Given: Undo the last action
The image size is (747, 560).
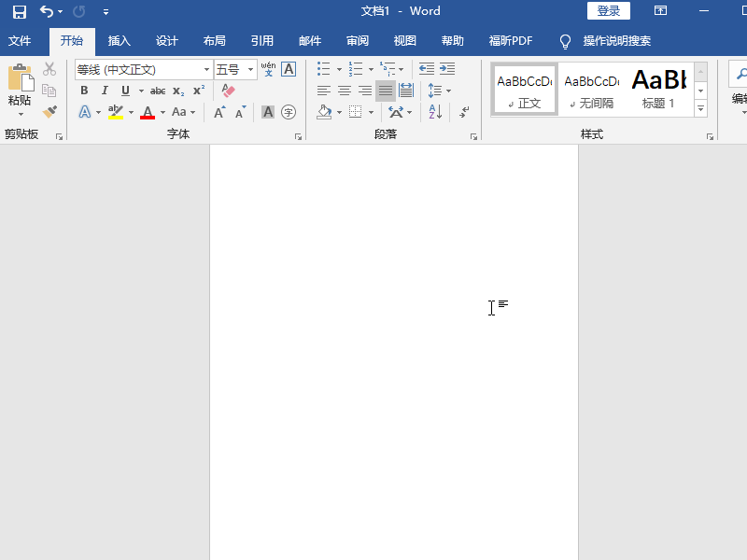Looking at the screenshot, I should pyautogui.click(x=46, y=11).
